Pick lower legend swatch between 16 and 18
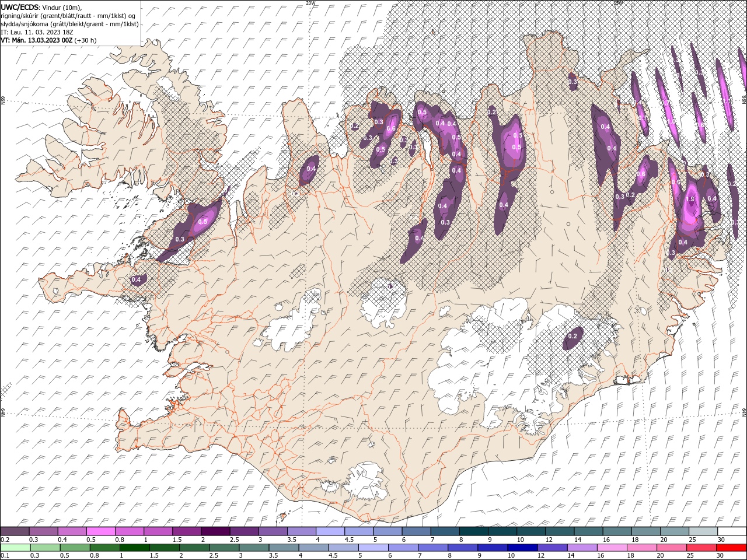 click(x=612, y=547)
